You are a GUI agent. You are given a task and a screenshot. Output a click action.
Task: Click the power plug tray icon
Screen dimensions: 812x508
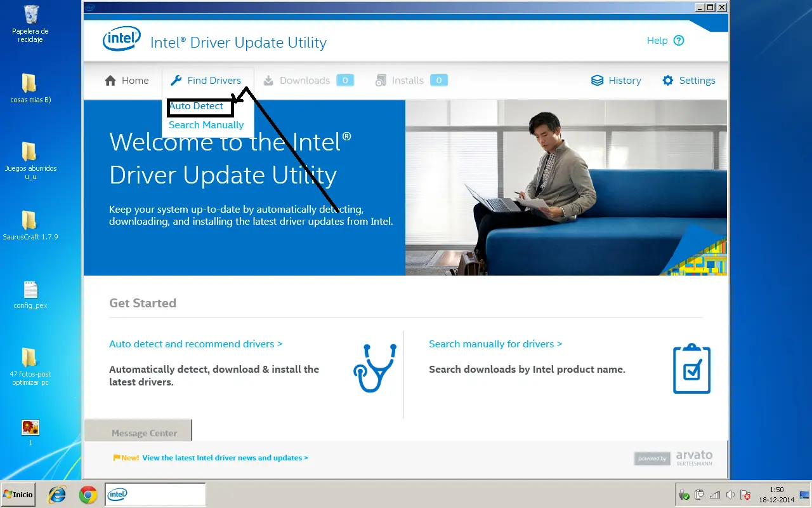(700, 495)
